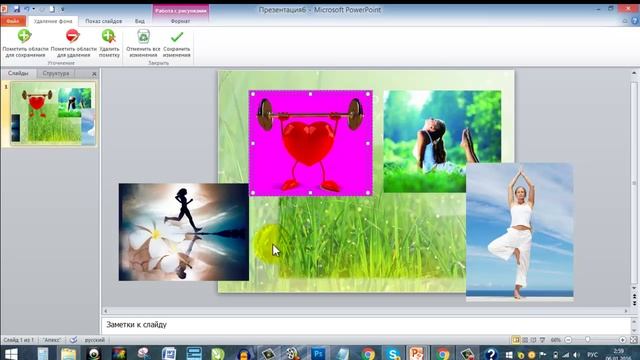
Task: Click the zoom out minus button
Action: (568, 340)
